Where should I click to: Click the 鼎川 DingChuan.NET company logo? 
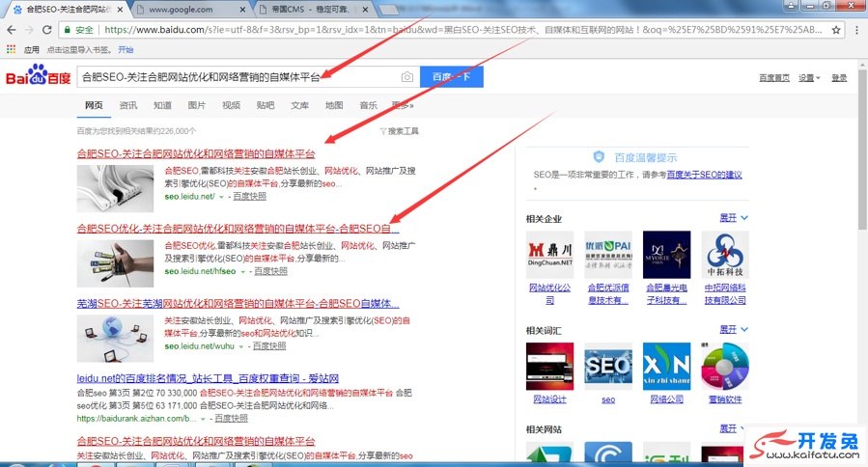pyautogui.click(x=549, y=255)
